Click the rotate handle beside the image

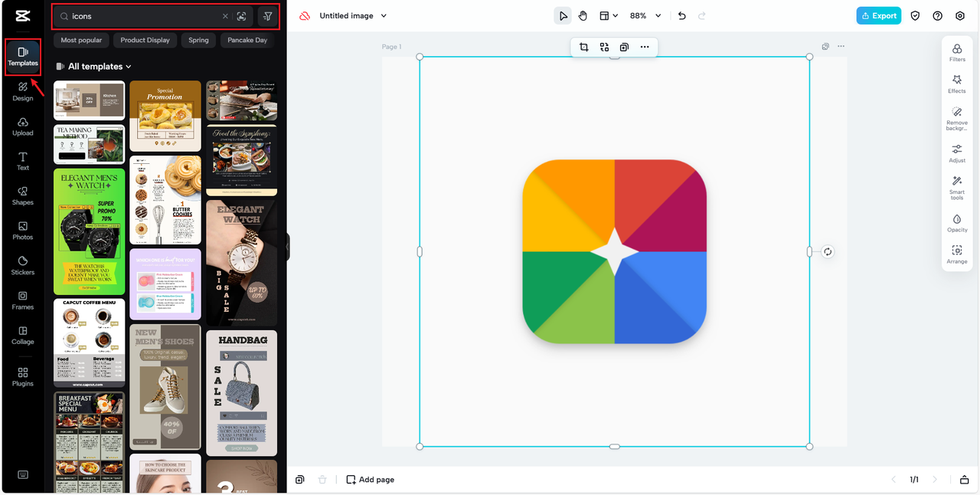point(828,251)
